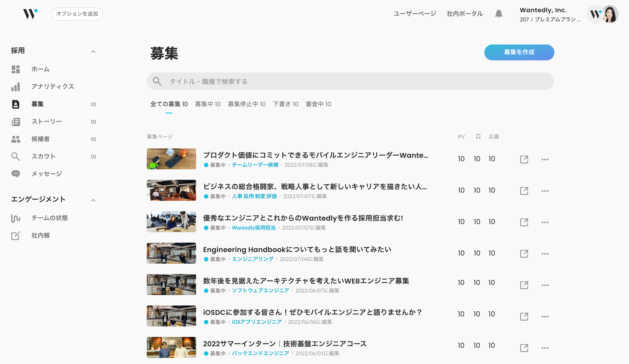Screen dimensions: 629x364
Task: Open more options for プロダクト価値にコミット posting
Action: point(545,159)
